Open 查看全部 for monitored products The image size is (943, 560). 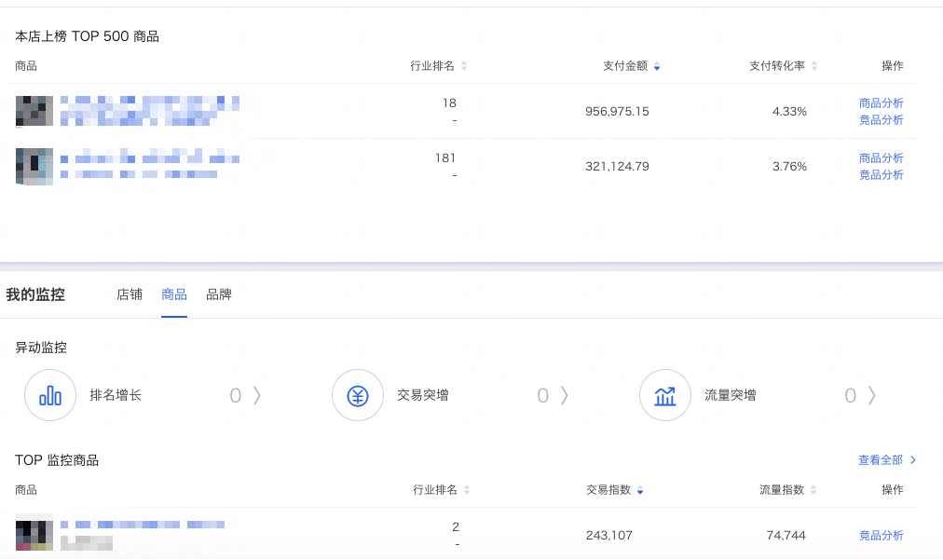[x=887, y=460]
